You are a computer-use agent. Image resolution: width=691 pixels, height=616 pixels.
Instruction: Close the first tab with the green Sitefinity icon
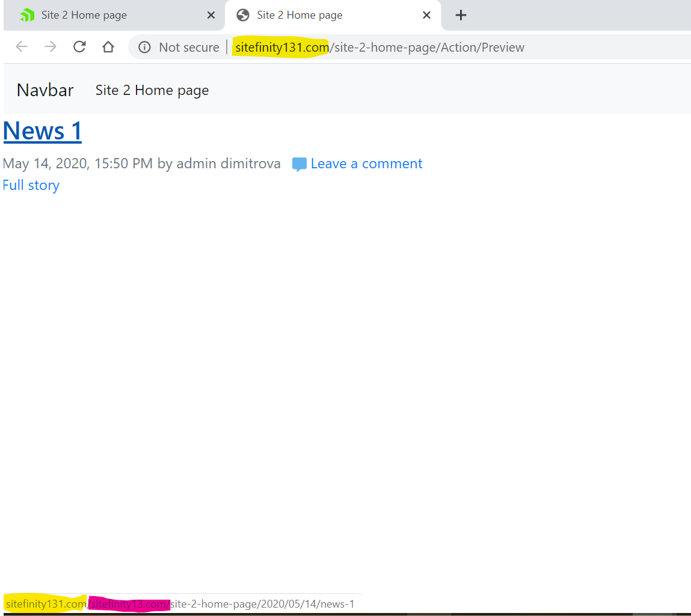(x=211, y=16)
